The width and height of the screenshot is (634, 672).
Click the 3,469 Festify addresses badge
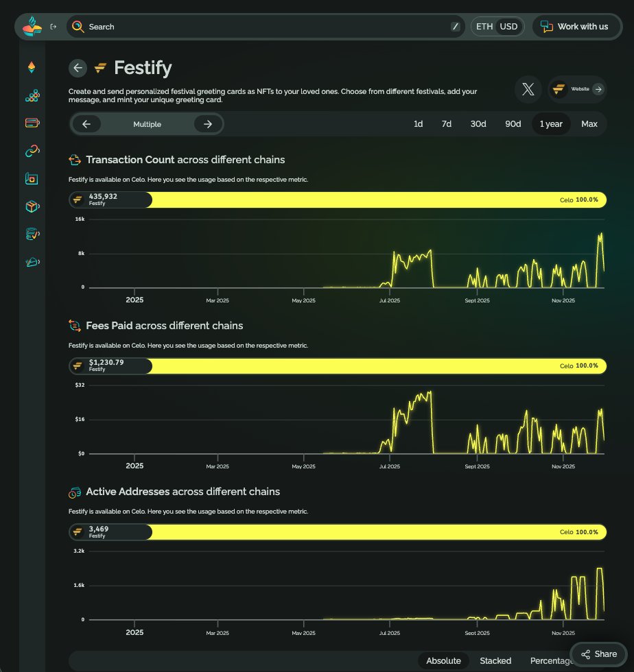point(110,532)
